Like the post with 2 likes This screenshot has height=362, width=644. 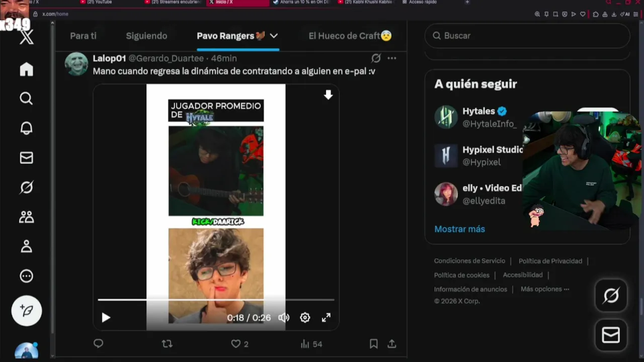click(239, 344)
